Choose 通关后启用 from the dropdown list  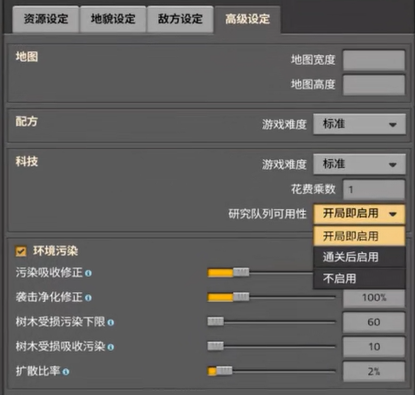pyautogui.click(x=359, y=257)
